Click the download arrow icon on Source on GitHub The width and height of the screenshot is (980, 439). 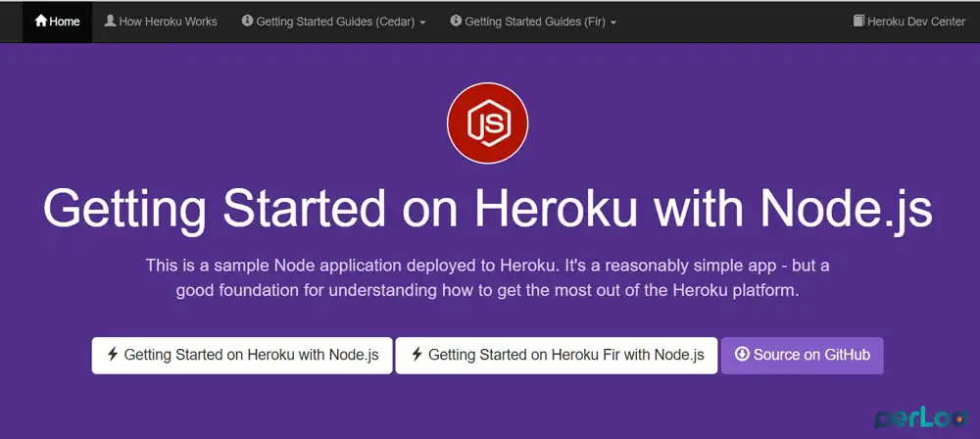(x=742, y=355)
